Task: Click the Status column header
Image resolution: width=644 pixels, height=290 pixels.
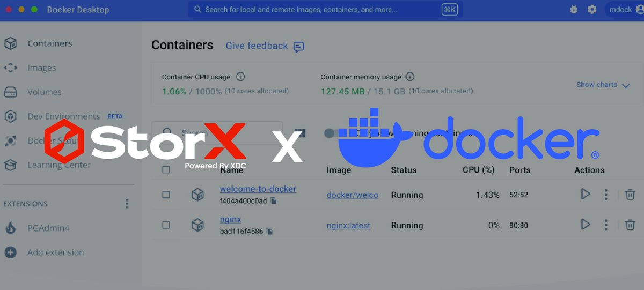Action: [404, 170]
